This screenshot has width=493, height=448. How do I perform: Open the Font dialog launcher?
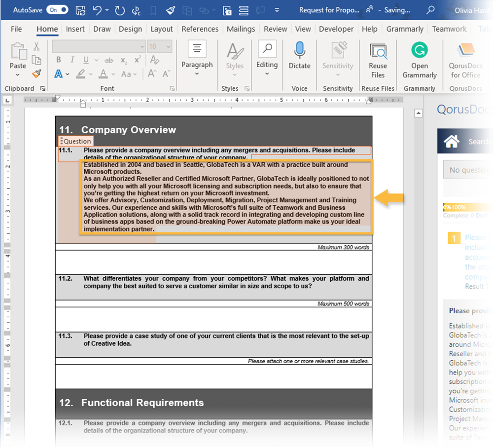172,89
